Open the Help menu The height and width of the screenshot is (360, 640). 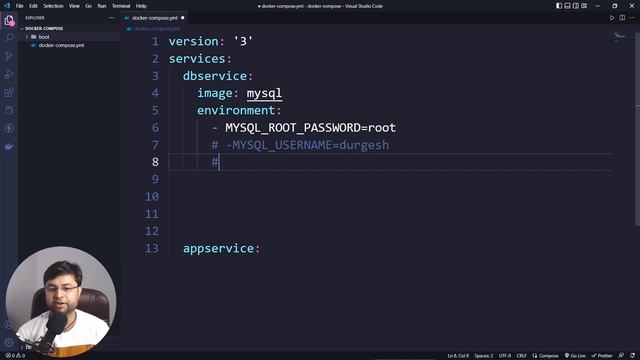point(141,6)
